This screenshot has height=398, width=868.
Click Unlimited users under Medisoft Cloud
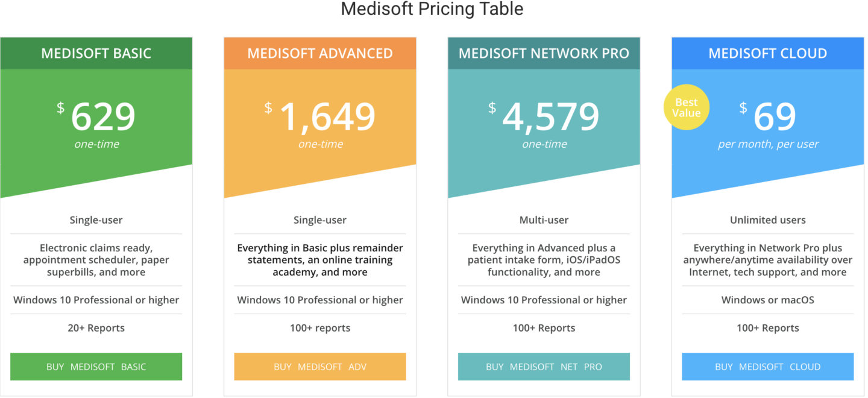coord(767,220)
